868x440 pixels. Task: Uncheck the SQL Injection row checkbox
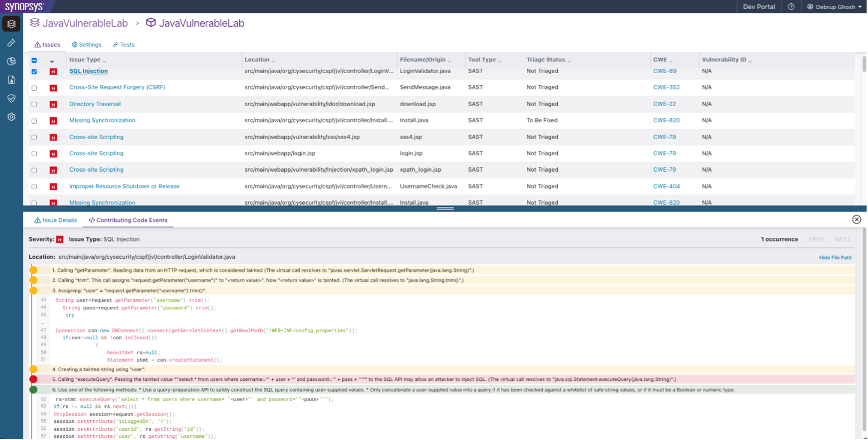tap(34, 71)
